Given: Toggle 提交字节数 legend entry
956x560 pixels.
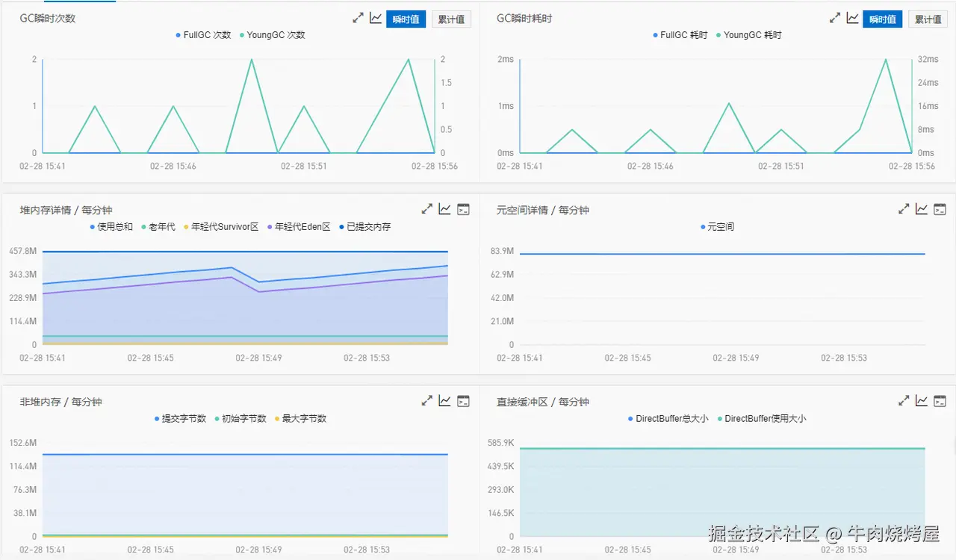Looking at the screenshot, I should (x=180, y=418).
